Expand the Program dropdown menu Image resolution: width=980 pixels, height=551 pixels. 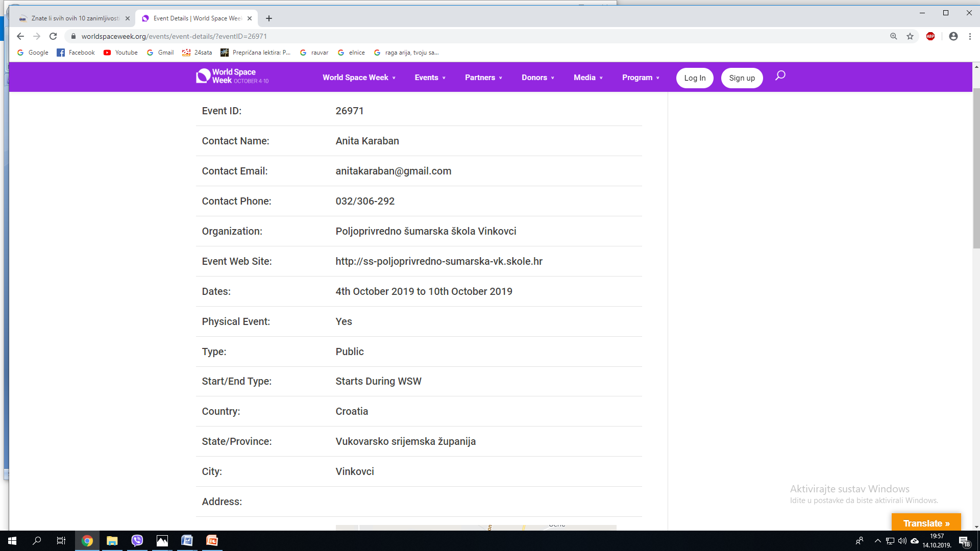[x=641, y=78]
